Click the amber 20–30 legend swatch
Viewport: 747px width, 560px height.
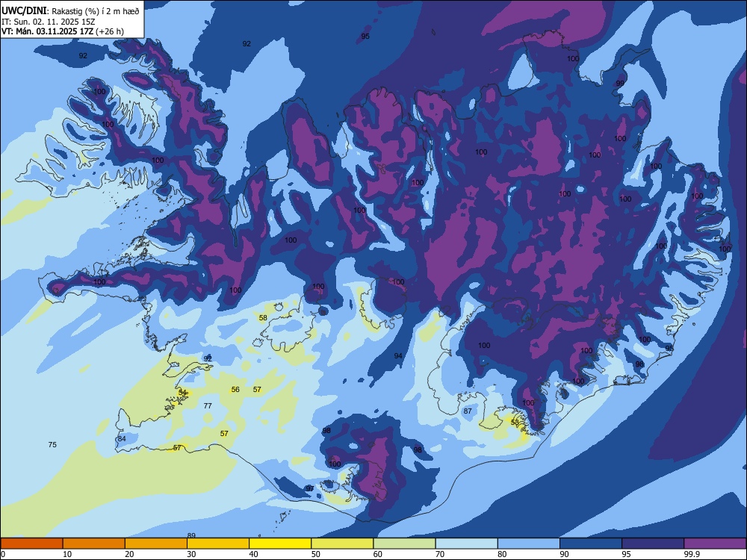[x=156, y=544]
